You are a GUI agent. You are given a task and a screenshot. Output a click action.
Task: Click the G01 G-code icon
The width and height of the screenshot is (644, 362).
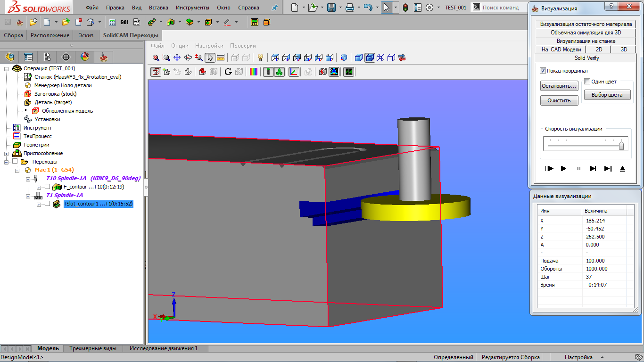[124, 22]
